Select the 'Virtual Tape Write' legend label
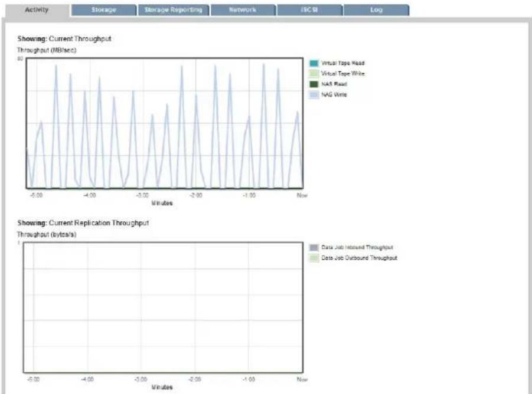This screenshot has width=532, height=394. [342, 74]
